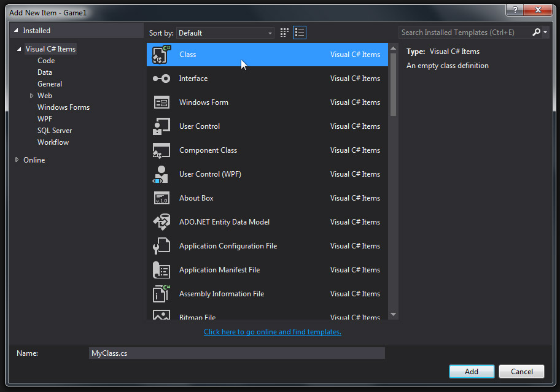Switch to medium icons list view
The image size is (560, 392).
300,33
